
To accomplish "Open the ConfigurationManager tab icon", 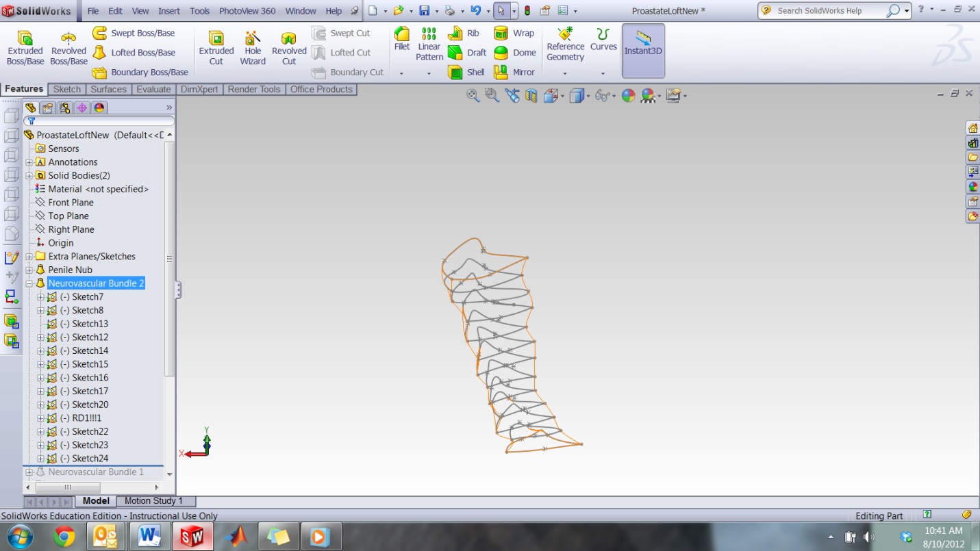I will [x=64, y=107].
